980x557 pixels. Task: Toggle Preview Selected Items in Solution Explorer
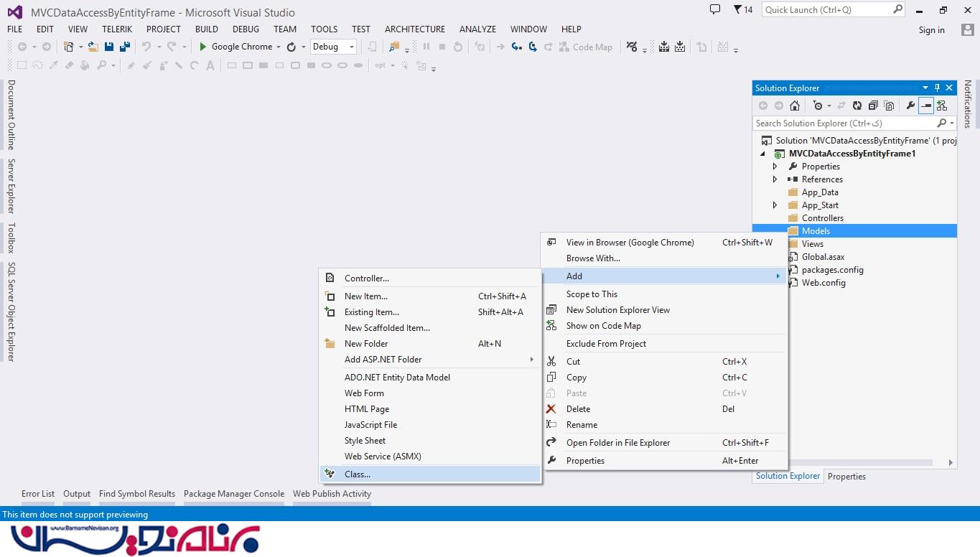click(x=926, y=106)
